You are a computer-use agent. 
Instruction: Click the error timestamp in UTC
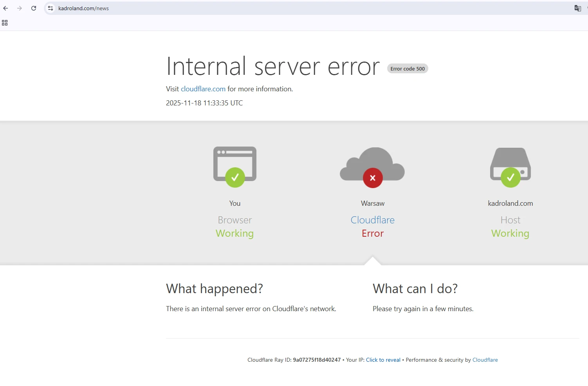coord(204,103)
